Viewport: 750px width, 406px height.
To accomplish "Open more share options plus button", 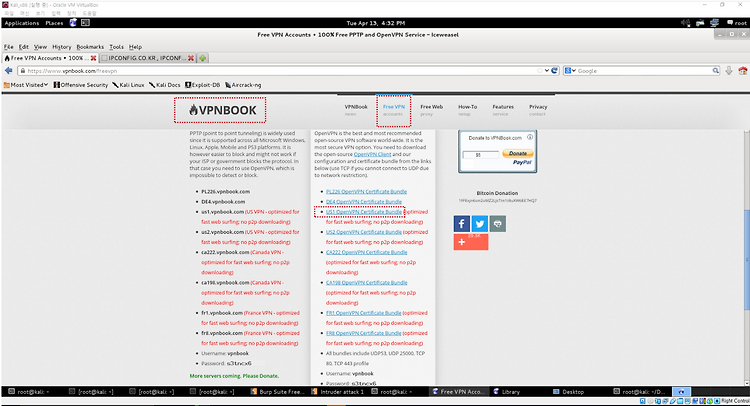I will pyautogui.click(x=471, y=242).
